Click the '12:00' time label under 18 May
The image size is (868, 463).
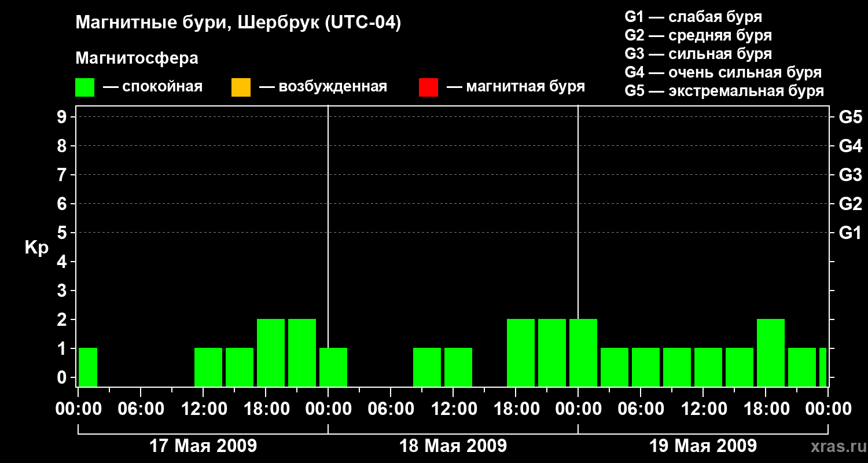click(453, 409)
